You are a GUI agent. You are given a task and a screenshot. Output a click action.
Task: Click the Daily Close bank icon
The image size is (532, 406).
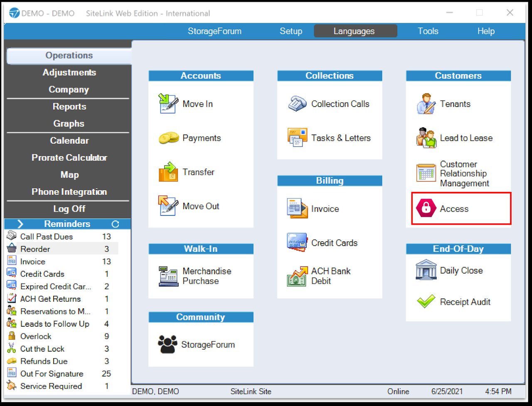pos(426,270)
